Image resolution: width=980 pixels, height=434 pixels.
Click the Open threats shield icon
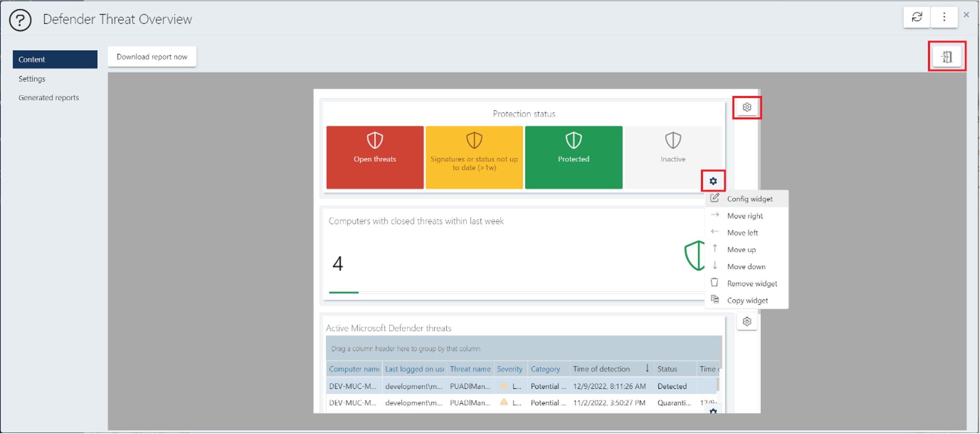tap(375, 140)
